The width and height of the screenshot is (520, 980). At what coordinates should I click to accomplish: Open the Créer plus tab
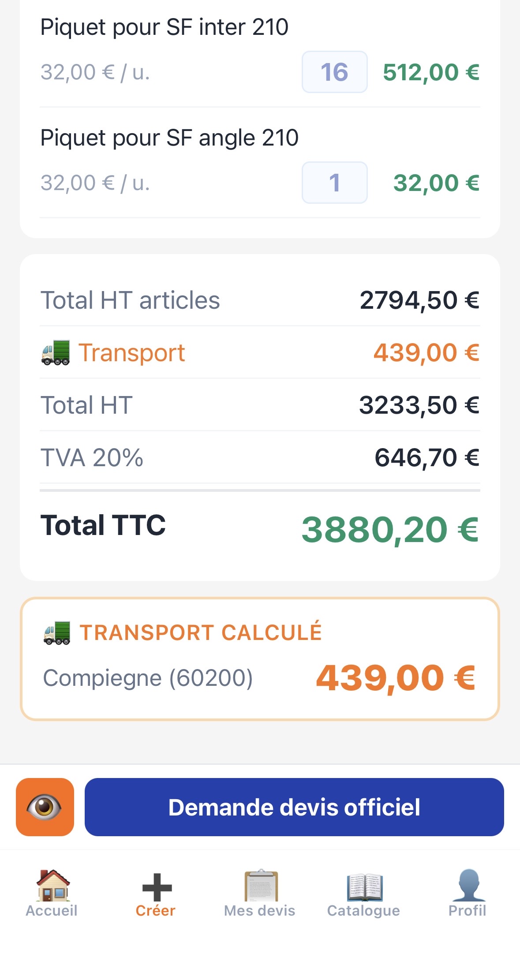coord(156,893)
